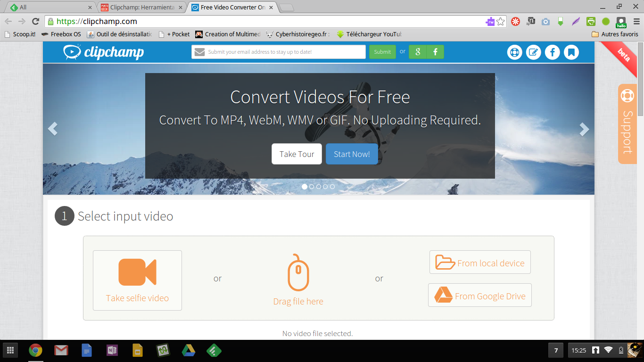Open the + Pocket bookmark
The image size is (644, 362).
[174, 34]
